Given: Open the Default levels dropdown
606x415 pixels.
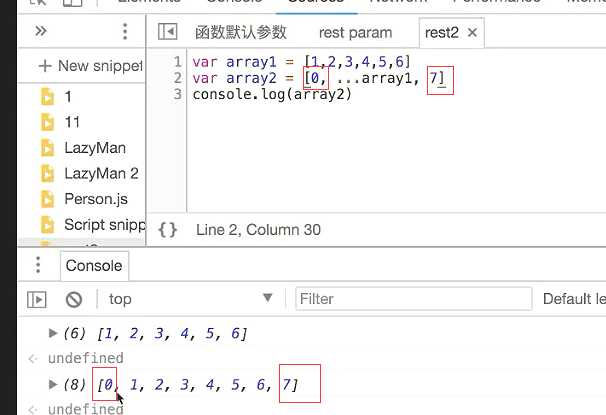Looking at the screenshot, I should [x=574, y=299].
